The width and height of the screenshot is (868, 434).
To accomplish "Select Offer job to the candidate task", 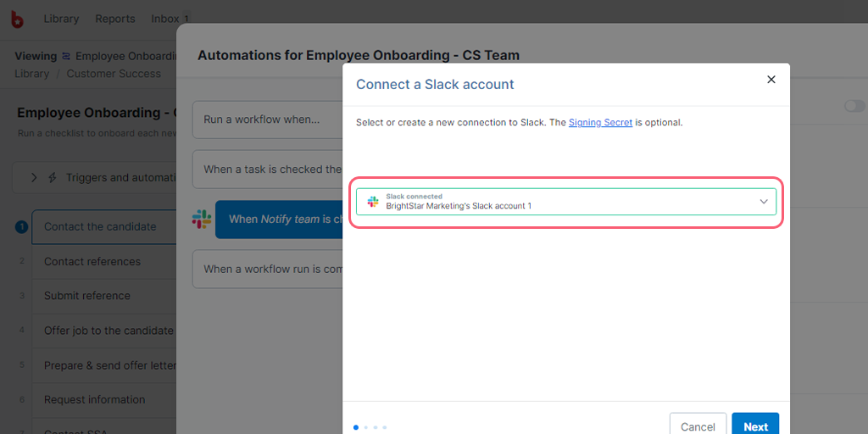I will 104,331.
